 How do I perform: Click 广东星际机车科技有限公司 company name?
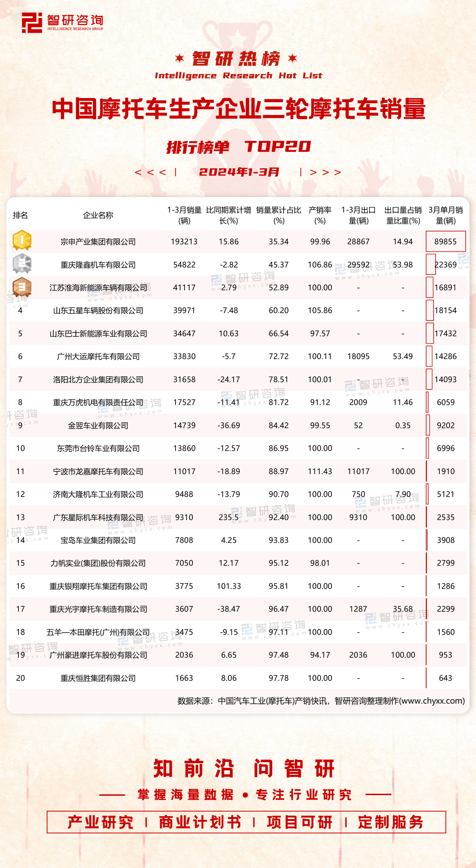click(98, 517)
